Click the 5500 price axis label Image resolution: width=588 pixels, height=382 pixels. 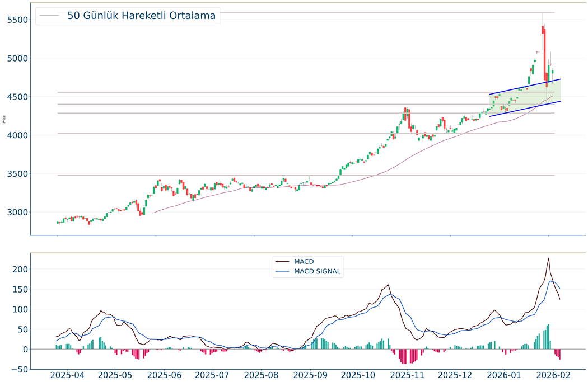point(16,20)
